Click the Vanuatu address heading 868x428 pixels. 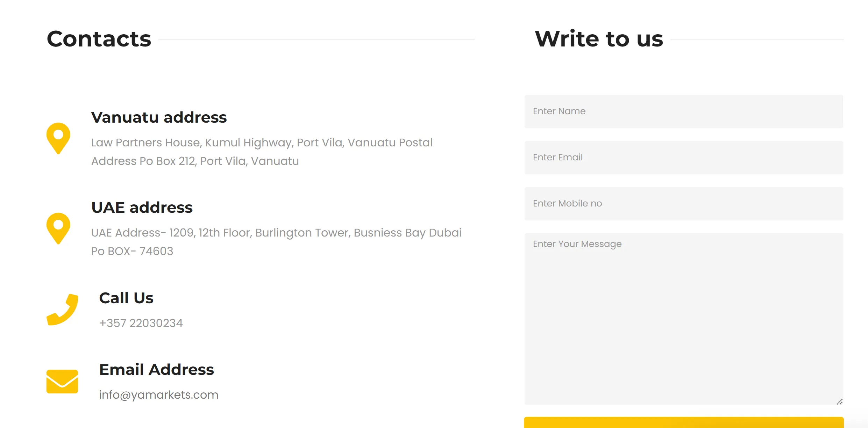pos(159,117)
